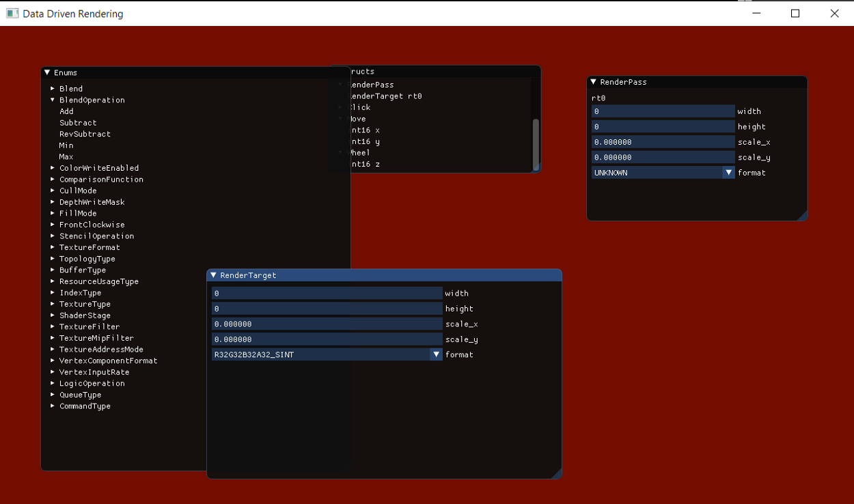Expand the TextureFormat enum node

coord(53,247)
